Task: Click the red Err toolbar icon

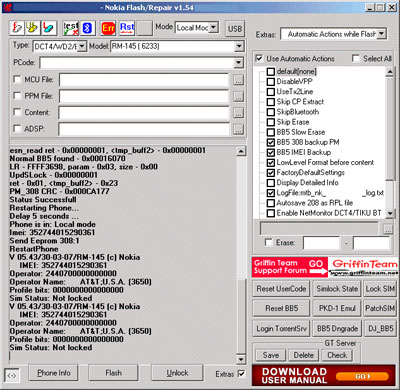Action: coord(108,28)
